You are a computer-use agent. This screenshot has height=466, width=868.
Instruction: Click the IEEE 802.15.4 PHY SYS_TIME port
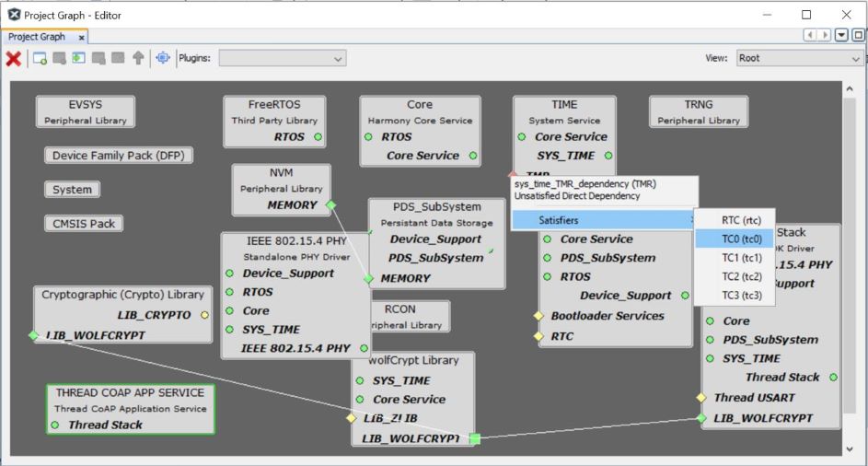point(230,330)
